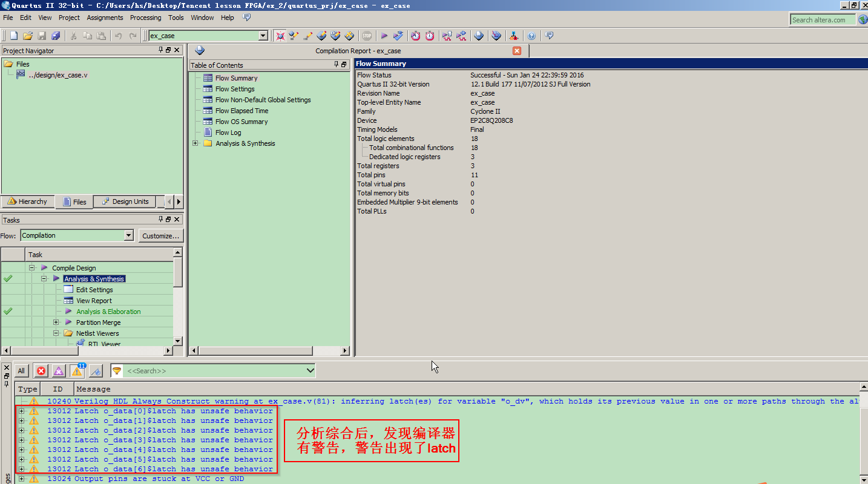868x484 pixels.
Task: Click the Paste clipboard icon
Action: [x=102, y=36]
